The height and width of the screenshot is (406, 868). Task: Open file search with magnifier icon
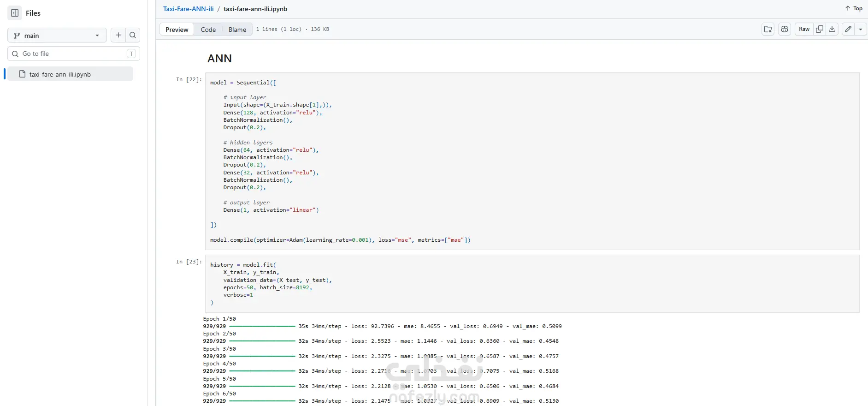(x=133, y=35)
